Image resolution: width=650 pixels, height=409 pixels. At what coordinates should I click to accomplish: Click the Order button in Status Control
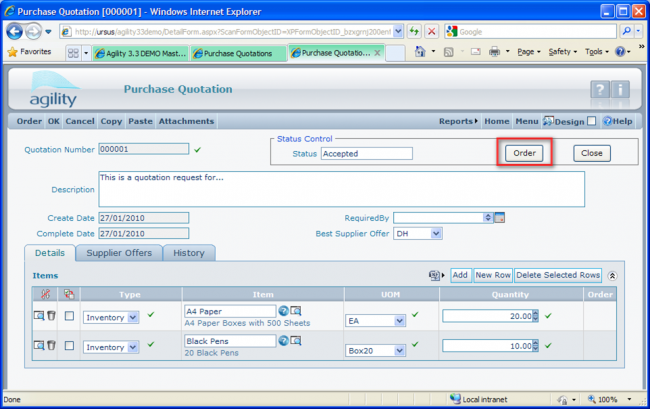click(523, 153)
